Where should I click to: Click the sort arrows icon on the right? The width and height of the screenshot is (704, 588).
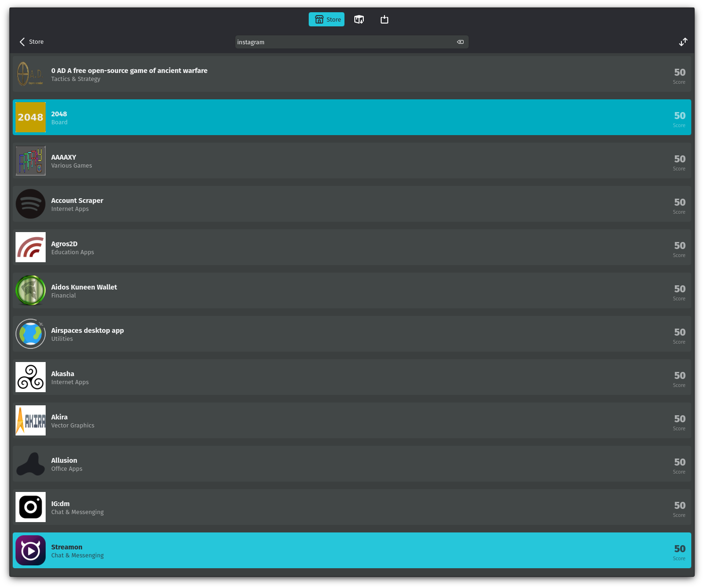pyautogui.click(x=683, y=42)
